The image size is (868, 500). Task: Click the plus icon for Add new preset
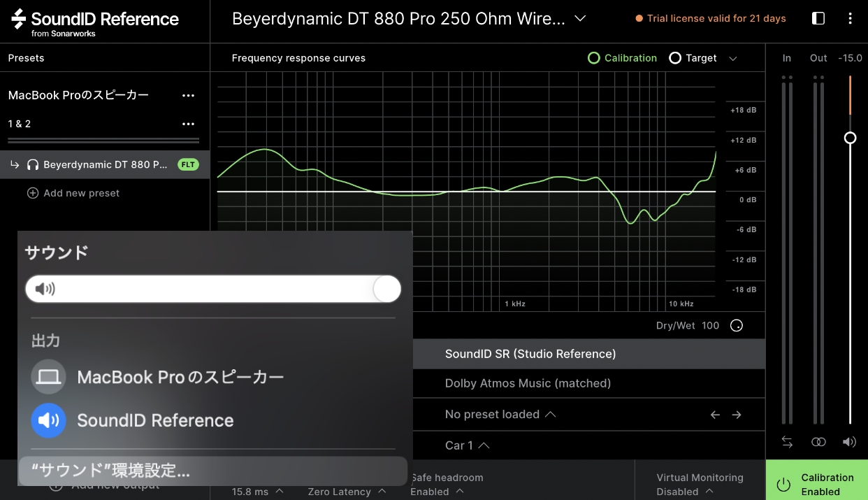click(x=32, y=193)
